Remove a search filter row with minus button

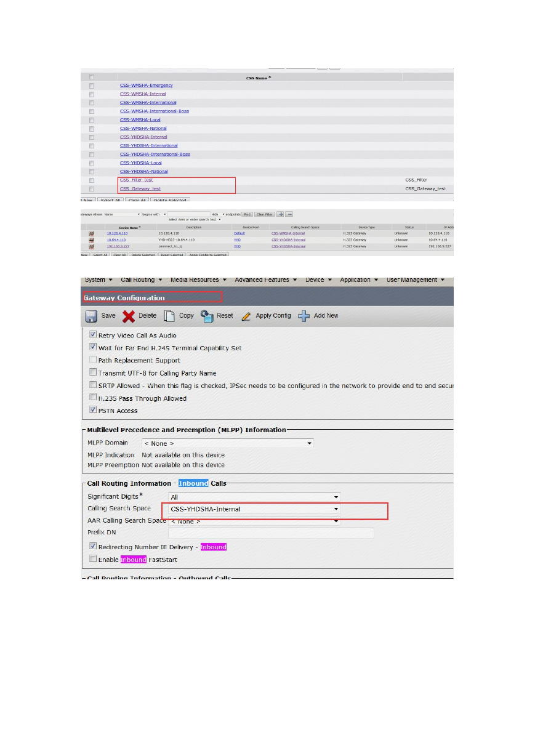click(x=289, y=214)
